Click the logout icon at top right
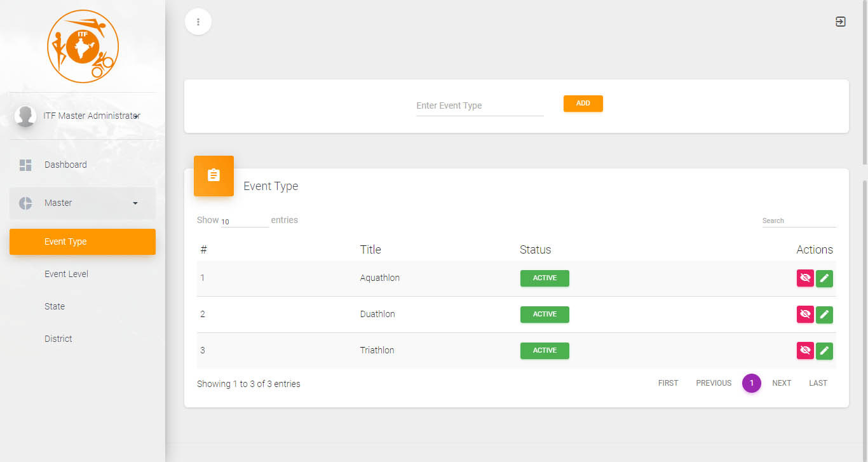This screenshot has height=462, width=868. pos(840,22)
